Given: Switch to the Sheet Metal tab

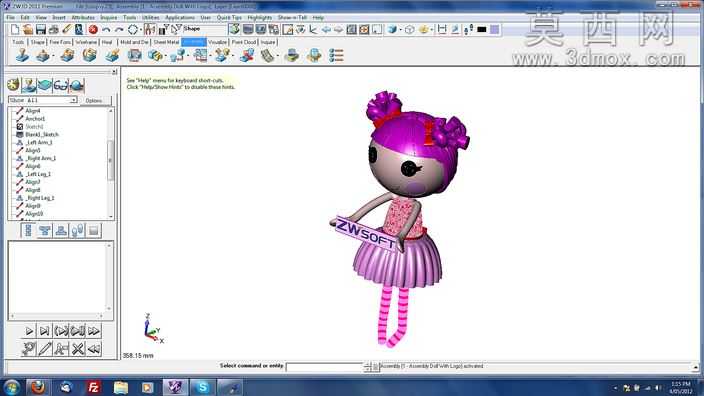Looking at the screenshot, I should click(166, 42).
